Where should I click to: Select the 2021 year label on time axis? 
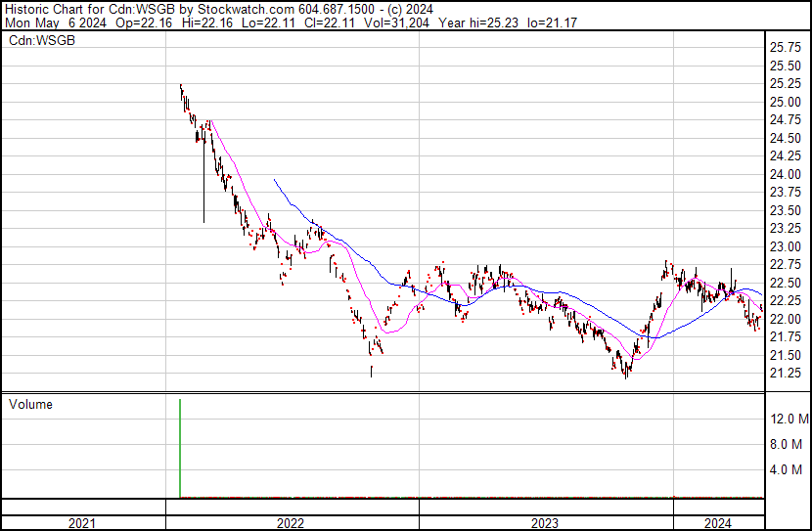coord(82,523)
